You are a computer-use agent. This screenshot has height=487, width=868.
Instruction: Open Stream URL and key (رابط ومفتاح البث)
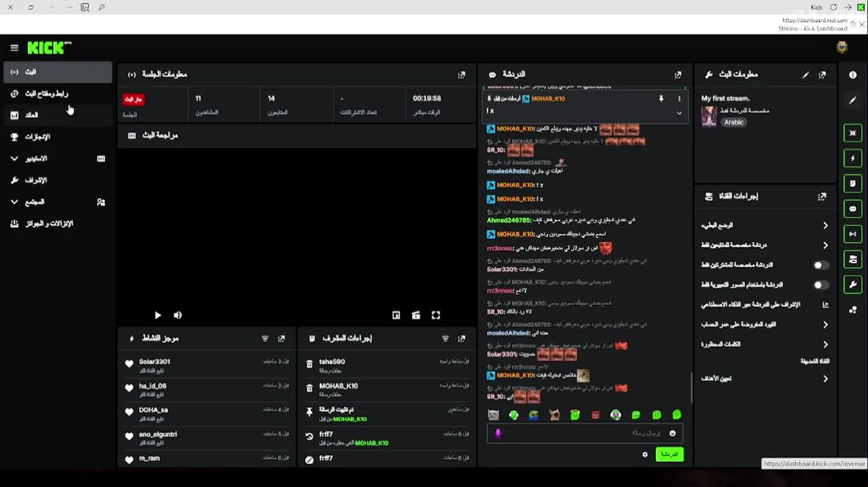[57, 94]
